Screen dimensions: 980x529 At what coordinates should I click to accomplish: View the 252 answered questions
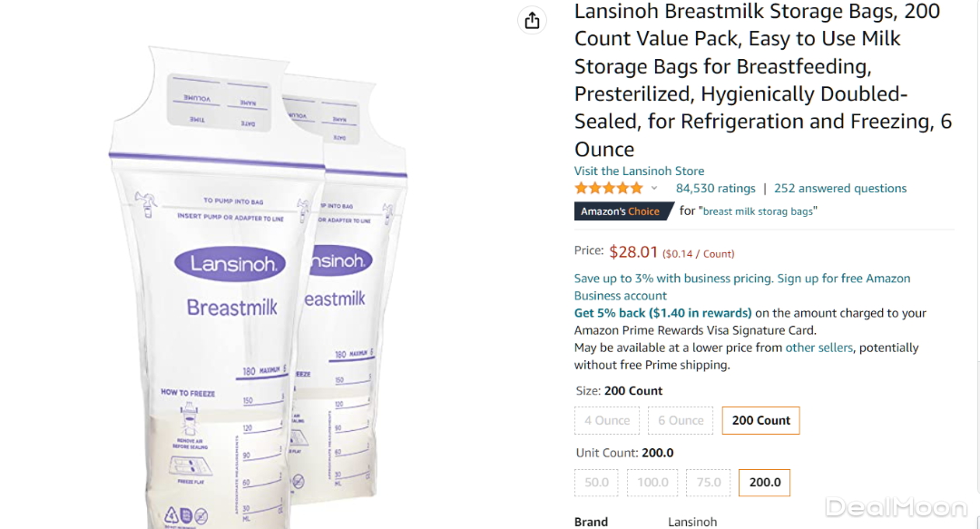pyautogui.click(x=840, y=189)
